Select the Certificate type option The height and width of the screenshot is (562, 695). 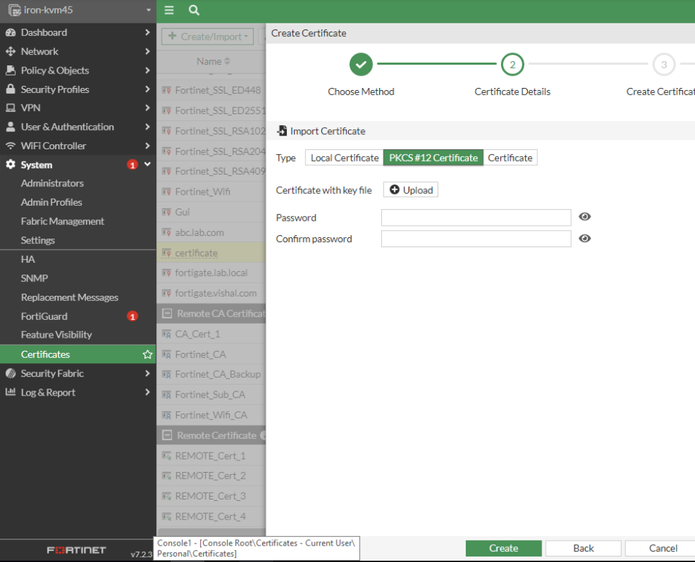click(x=510, y=158)
